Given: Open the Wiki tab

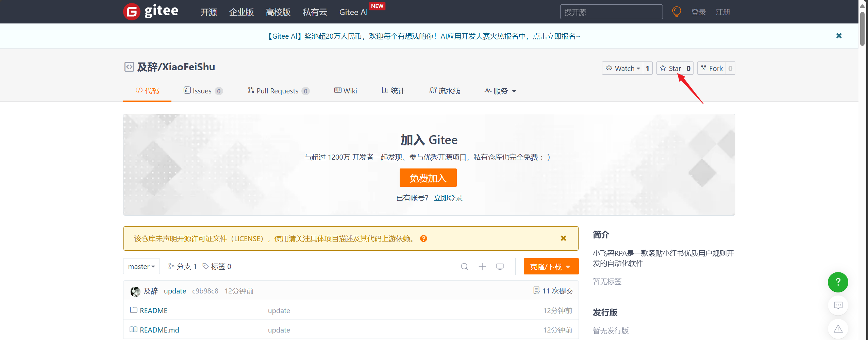Looking at the screenshot, I should [x=346, y=91].
